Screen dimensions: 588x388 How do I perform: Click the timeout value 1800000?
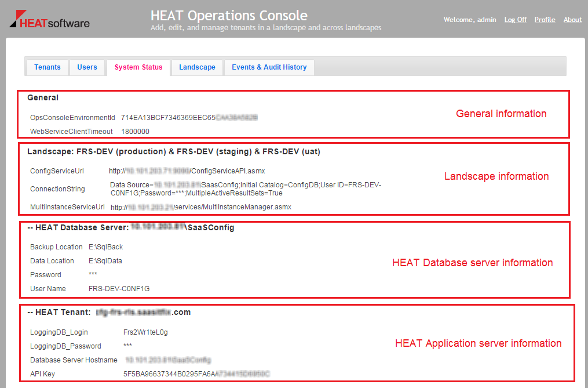point(136,132)
